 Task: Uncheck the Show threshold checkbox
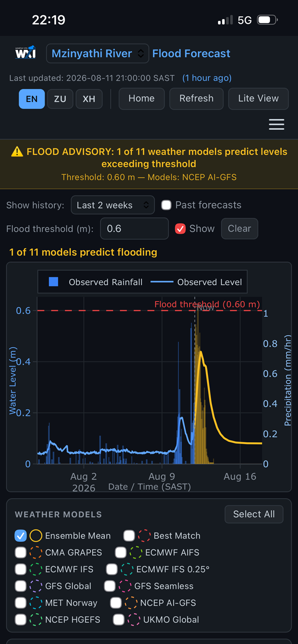[x=180, y=228]
